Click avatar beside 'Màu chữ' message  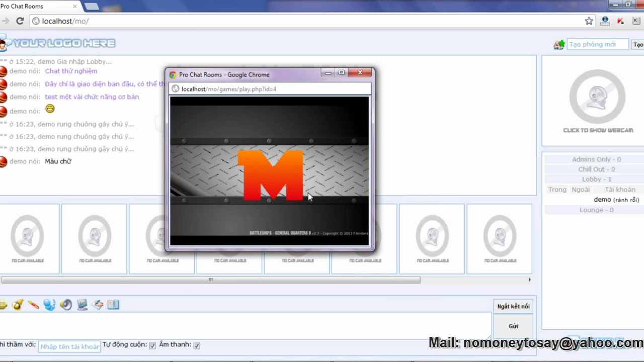tap(3, 161)
